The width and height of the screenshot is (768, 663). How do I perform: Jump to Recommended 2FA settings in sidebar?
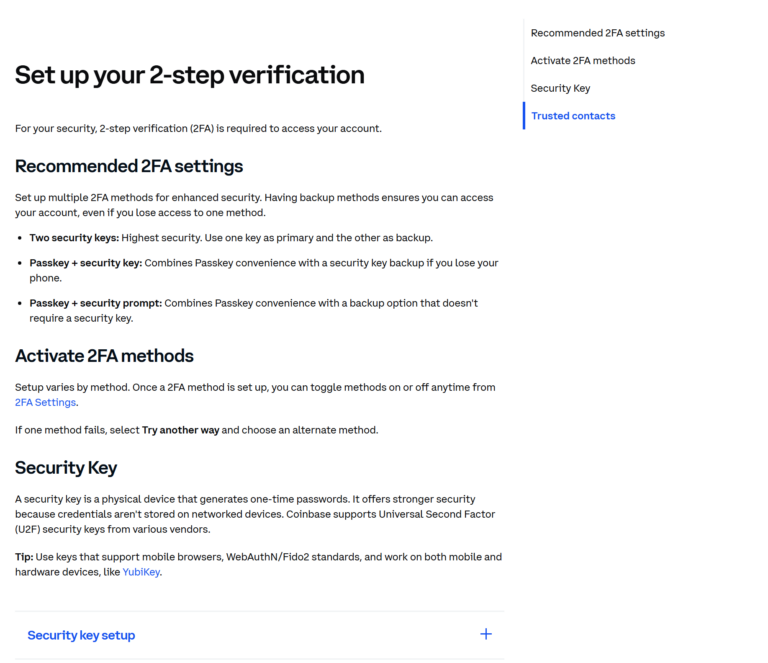point(597,33)
